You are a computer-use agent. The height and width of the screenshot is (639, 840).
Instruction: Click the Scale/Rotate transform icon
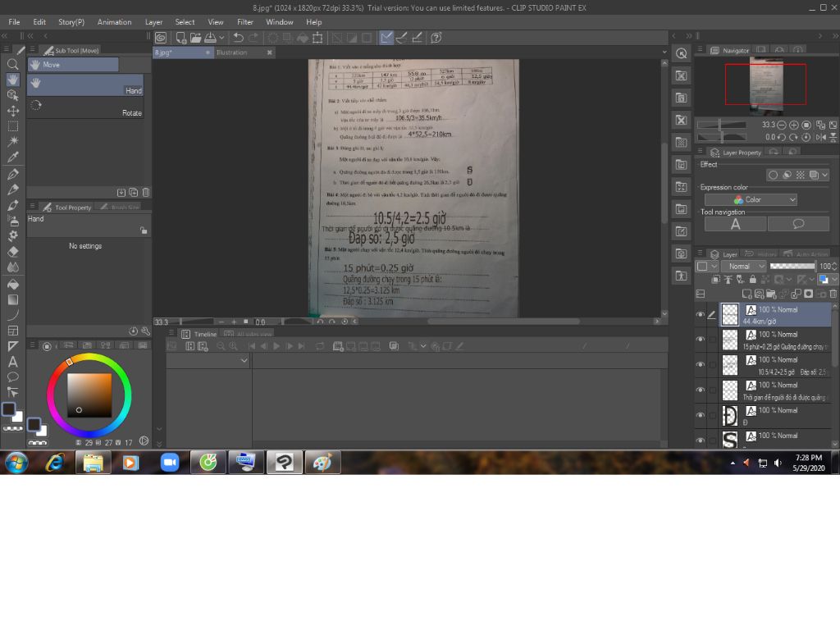(x=317, y=38)
